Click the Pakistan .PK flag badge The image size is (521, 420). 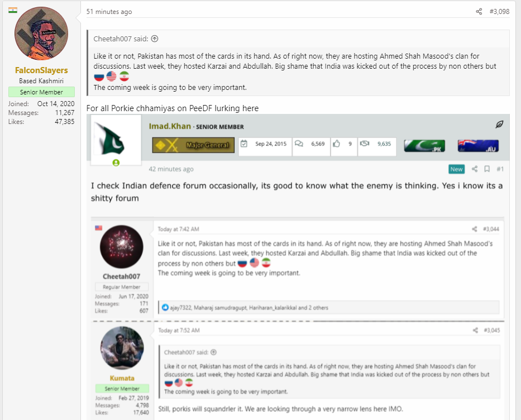click(424, 146)
